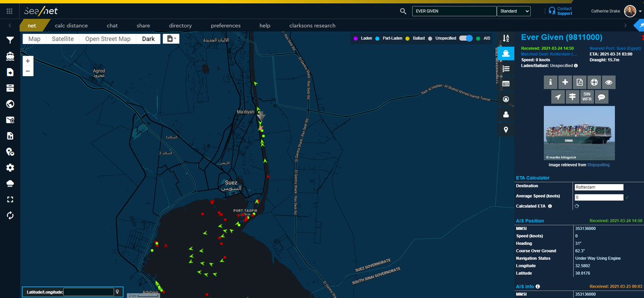Open the list view icon in panel strip
644x298 pixels.
coord(506,69)
